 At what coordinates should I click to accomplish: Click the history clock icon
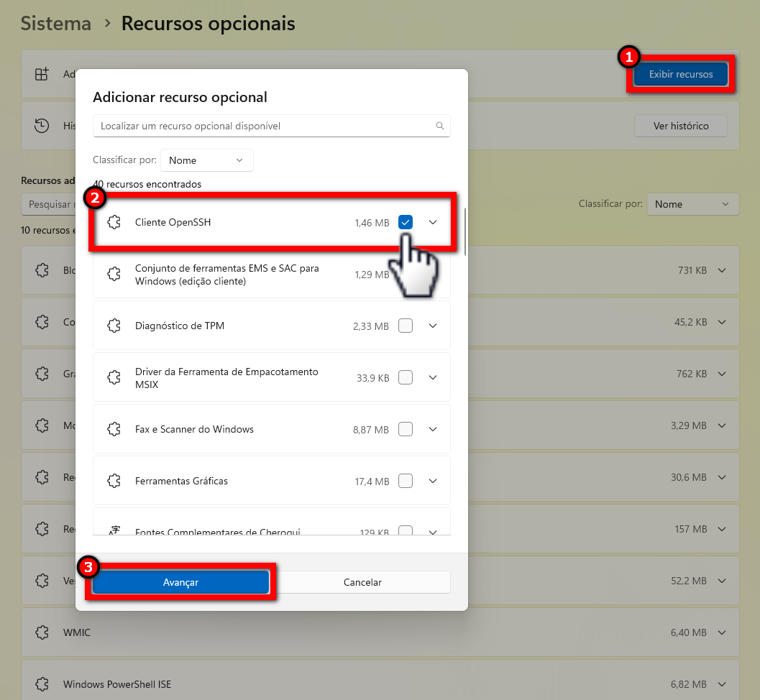pyautogui.click(x=42, y=126)
